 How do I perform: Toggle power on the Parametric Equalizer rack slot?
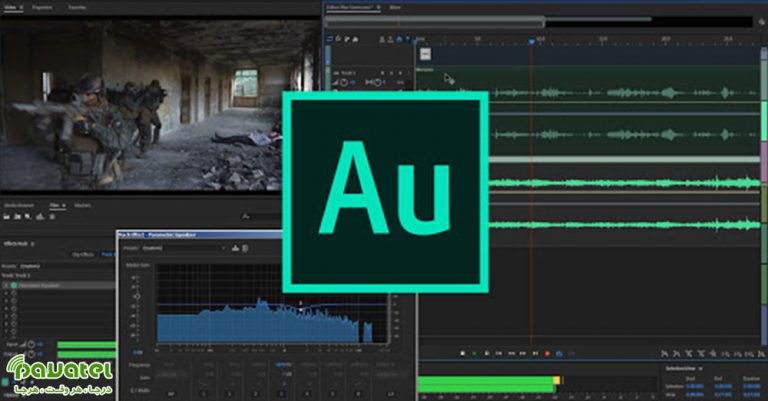14,285
